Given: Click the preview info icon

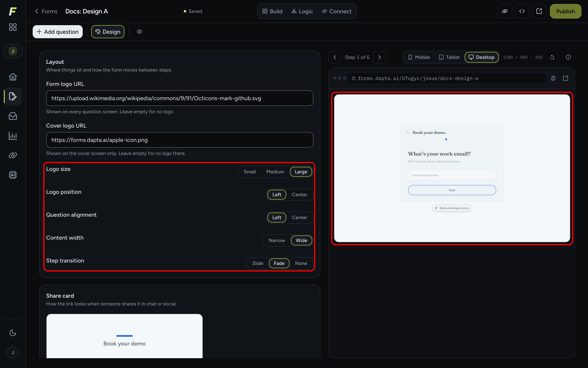Looking at the screenshot, I should (x=568, y=57).
